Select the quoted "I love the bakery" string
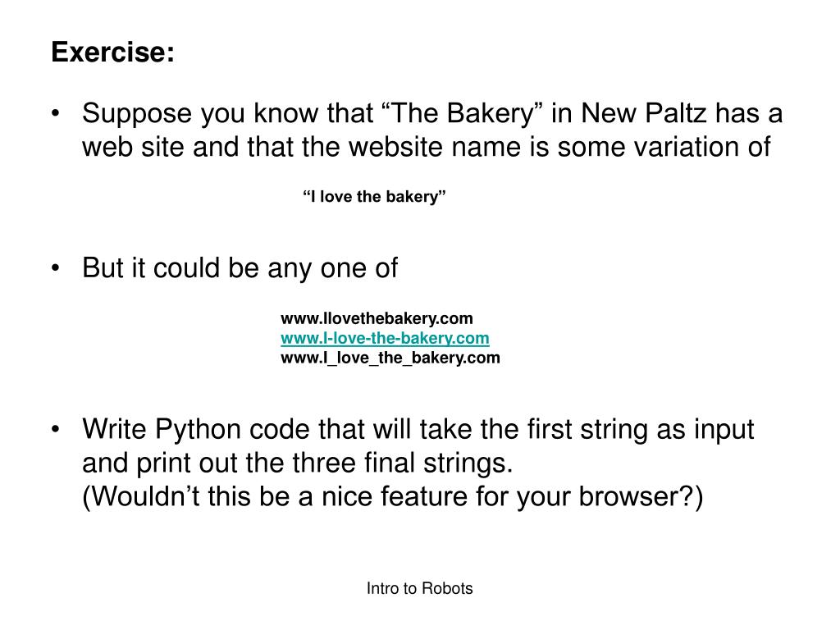 point(374,197)
